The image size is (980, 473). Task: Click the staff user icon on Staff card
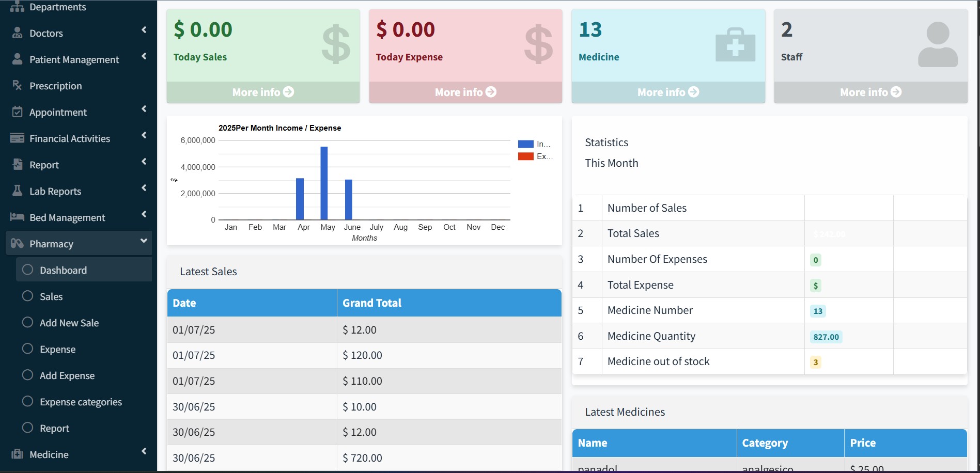tap(938, 45)
